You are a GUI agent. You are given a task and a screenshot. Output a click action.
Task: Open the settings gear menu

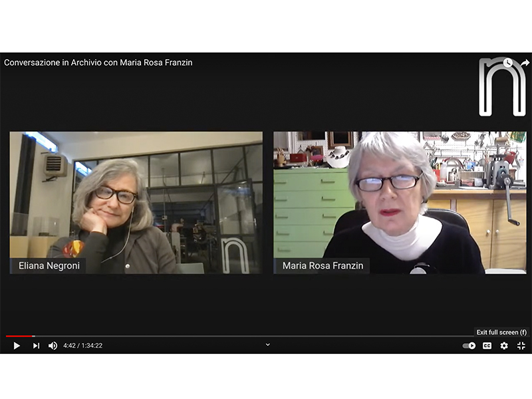(x=504, y=345)
